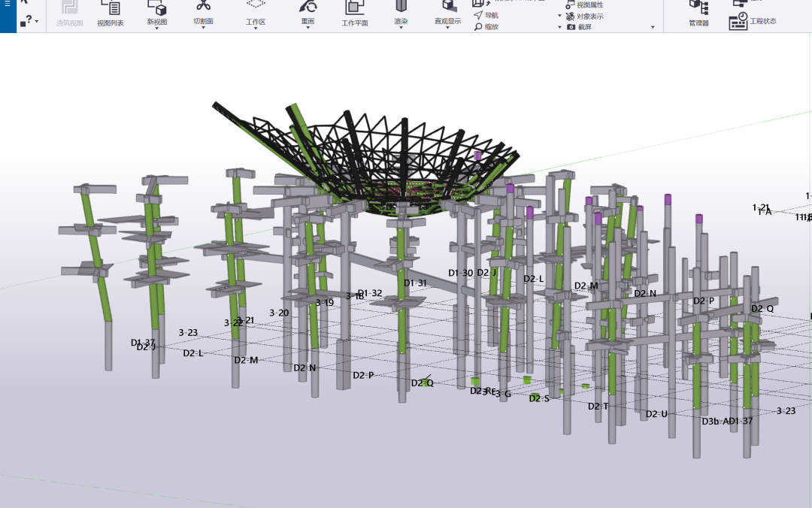Viewport: 812px width, 508px height.
Task: Click the 截屏 screenshot camera button
Action: tap(580, 27)
